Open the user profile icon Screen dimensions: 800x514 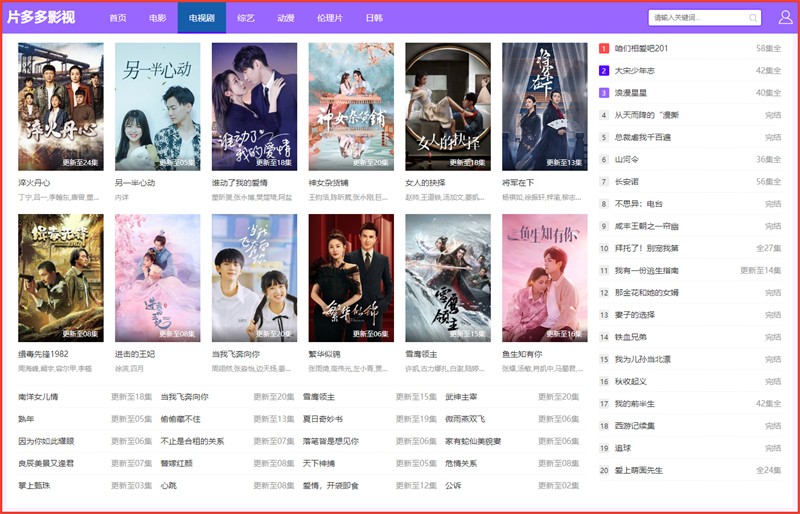pyautogui.click(x=785, y=18)
